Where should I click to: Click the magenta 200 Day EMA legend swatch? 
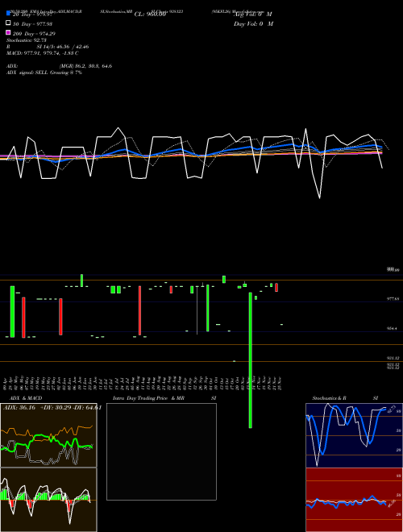[8, 32]
